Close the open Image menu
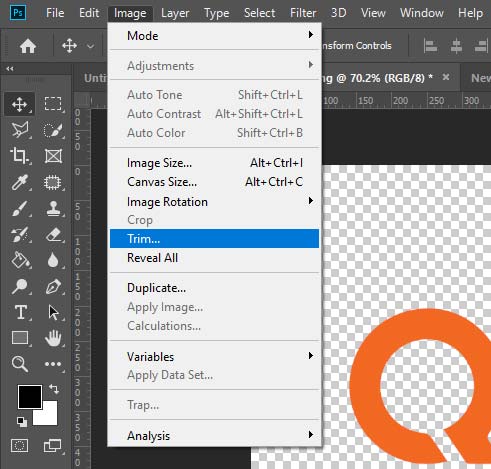The image size is (491, 469). click(x=130, y=13)
